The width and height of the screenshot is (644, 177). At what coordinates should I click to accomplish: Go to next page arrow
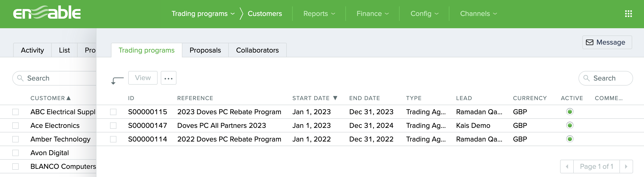[x=626, y=167]
